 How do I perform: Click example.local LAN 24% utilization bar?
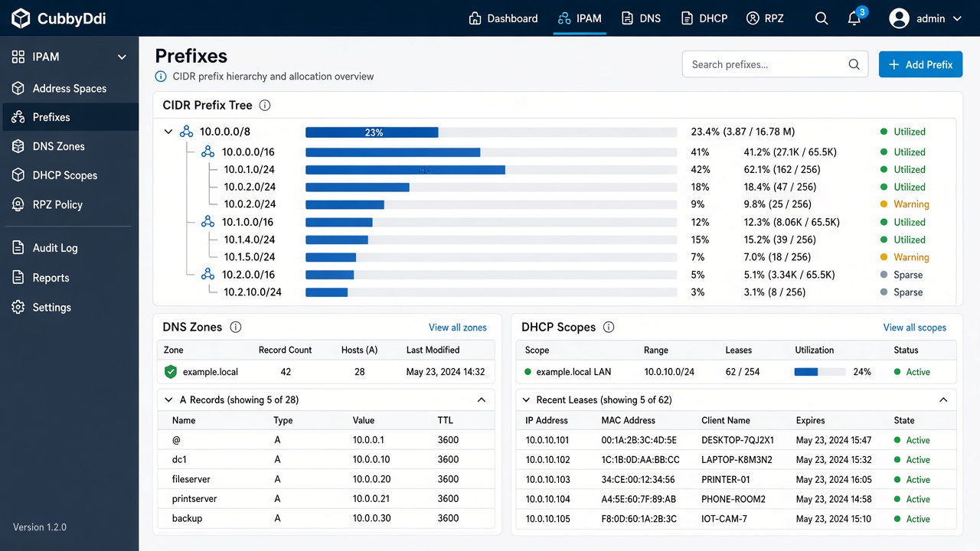820,372
